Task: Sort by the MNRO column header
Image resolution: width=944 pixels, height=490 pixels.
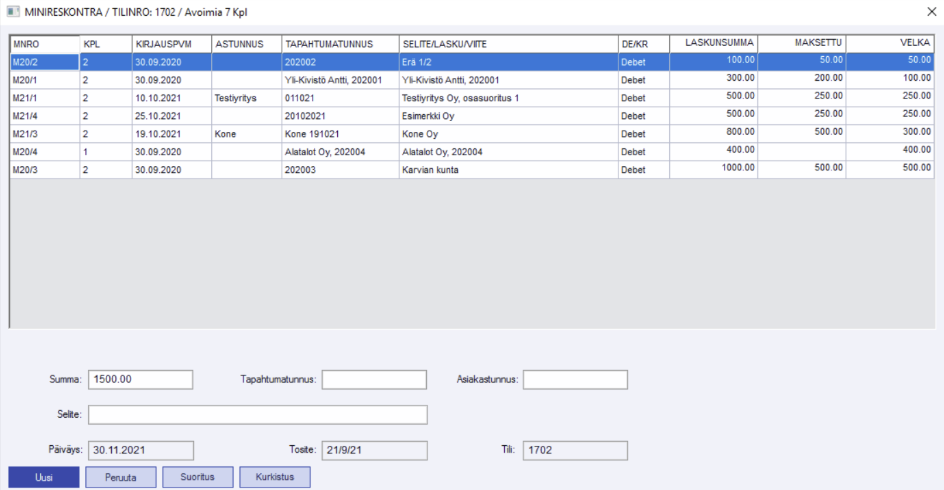Action: pos(44,44)
